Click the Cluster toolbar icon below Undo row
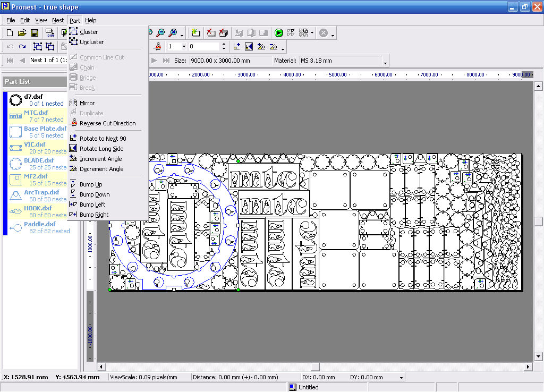 point(38,47)
